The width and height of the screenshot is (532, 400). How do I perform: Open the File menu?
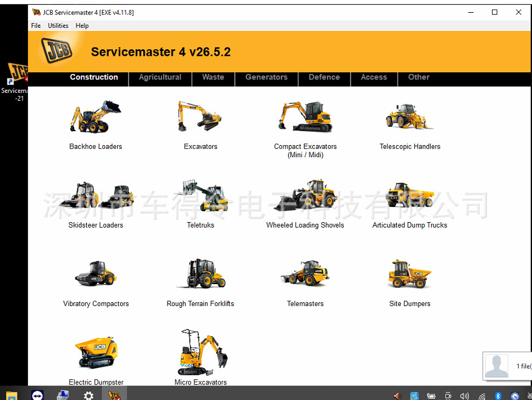pyautogui.click(x=36, y=25)
